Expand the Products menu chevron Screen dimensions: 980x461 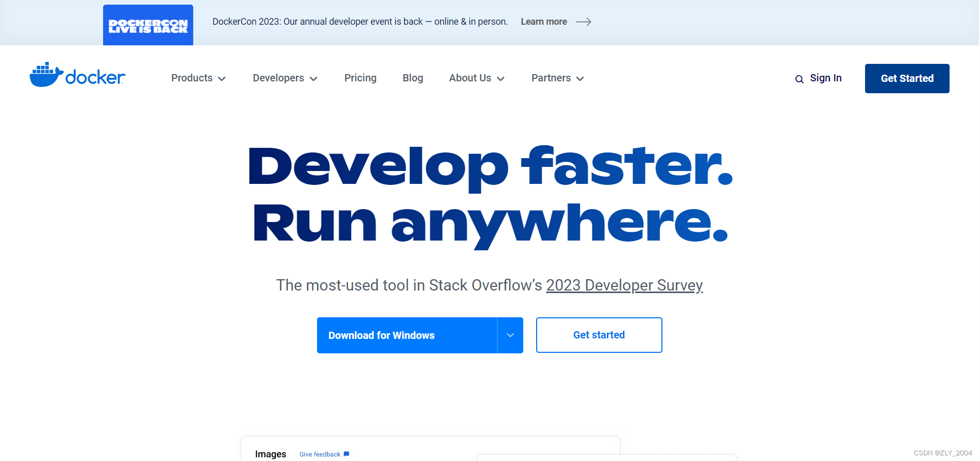pyautogui.click(x=222, y=79)
